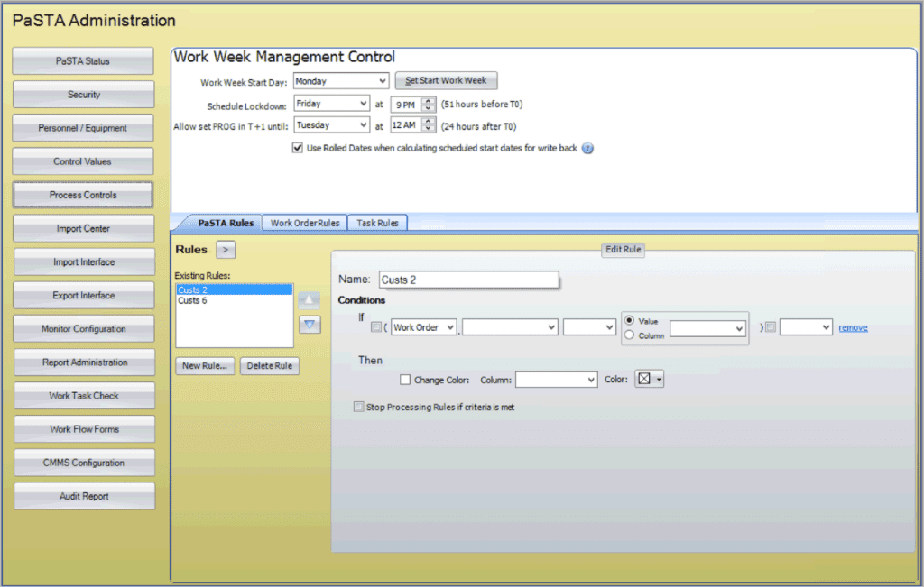
Task: Open the Task Rules tab
Action: (x=377, y=223)
